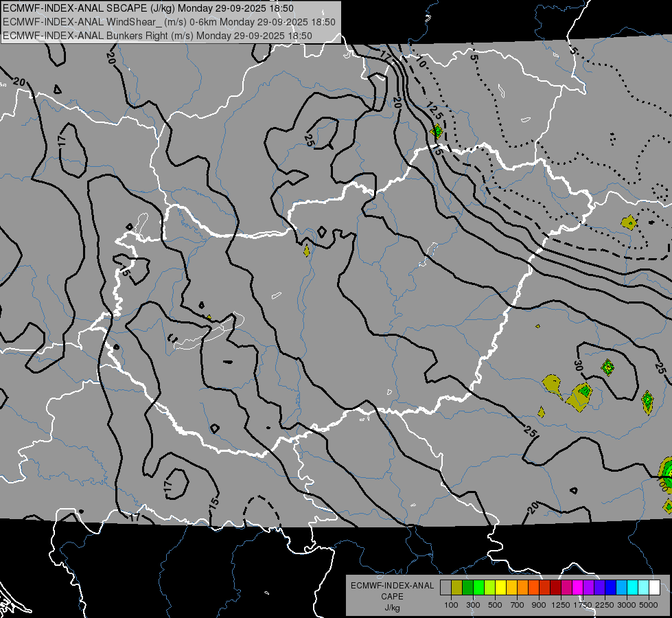Select the pale cyan legend swatch
The image size is (672, 618).
643,588
